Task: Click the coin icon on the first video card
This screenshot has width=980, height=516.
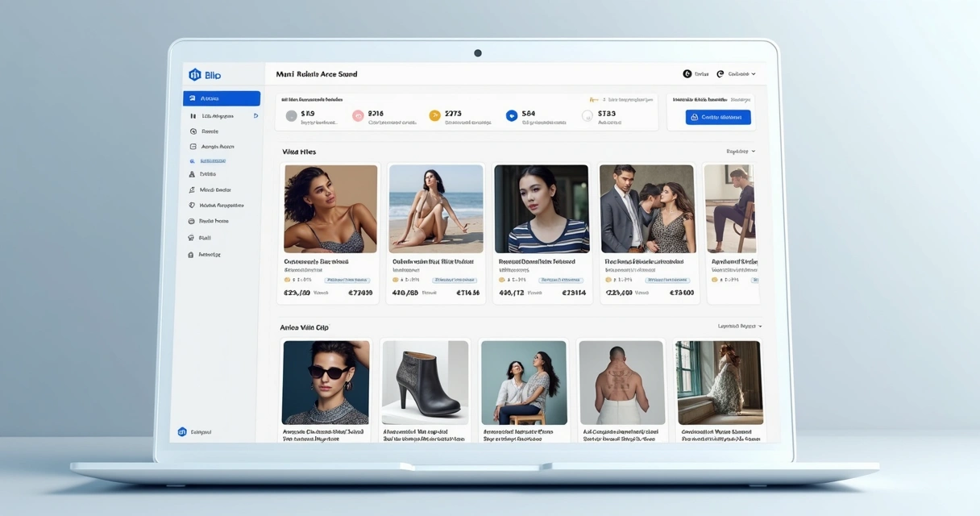Action: coord(288,279)
